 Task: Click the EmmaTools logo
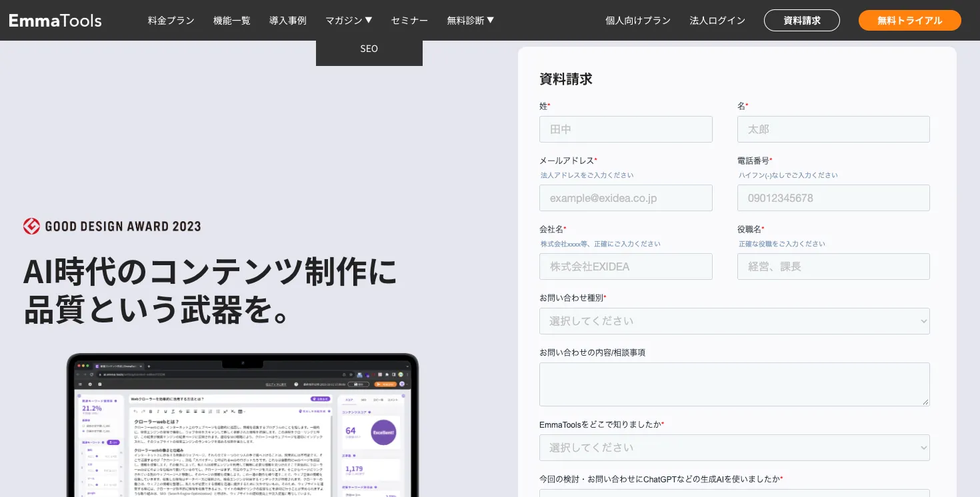coord(55,20)
